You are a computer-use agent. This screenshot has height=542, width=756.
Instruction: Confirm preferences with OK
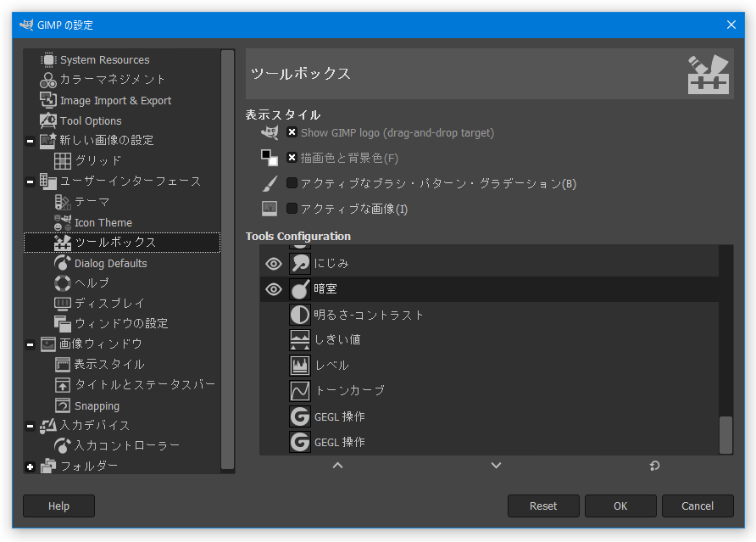[620, 506]
